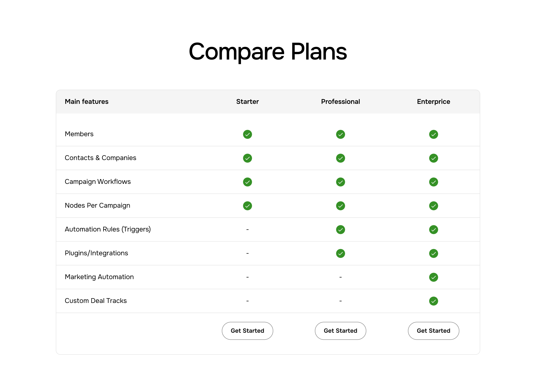This screenshot has height=392, width=536.
Task: Select the Starter column header
Action: point(247,101)
